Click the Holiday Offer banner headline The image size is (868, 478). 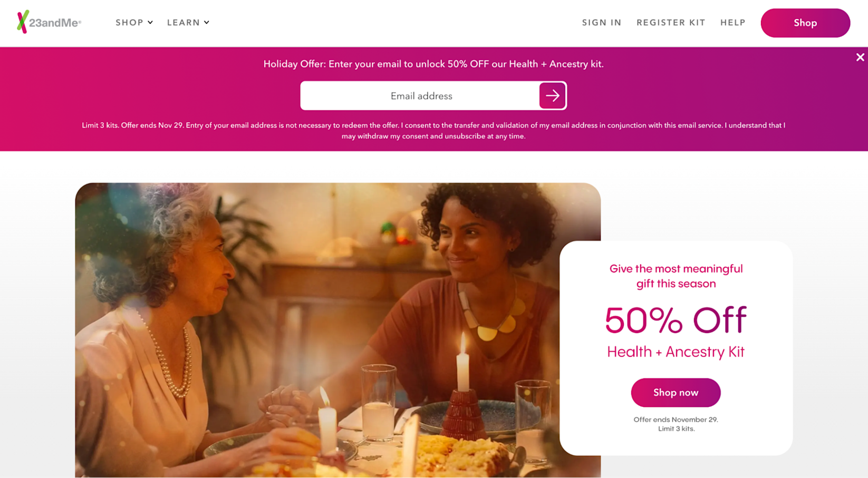[433, 64]
